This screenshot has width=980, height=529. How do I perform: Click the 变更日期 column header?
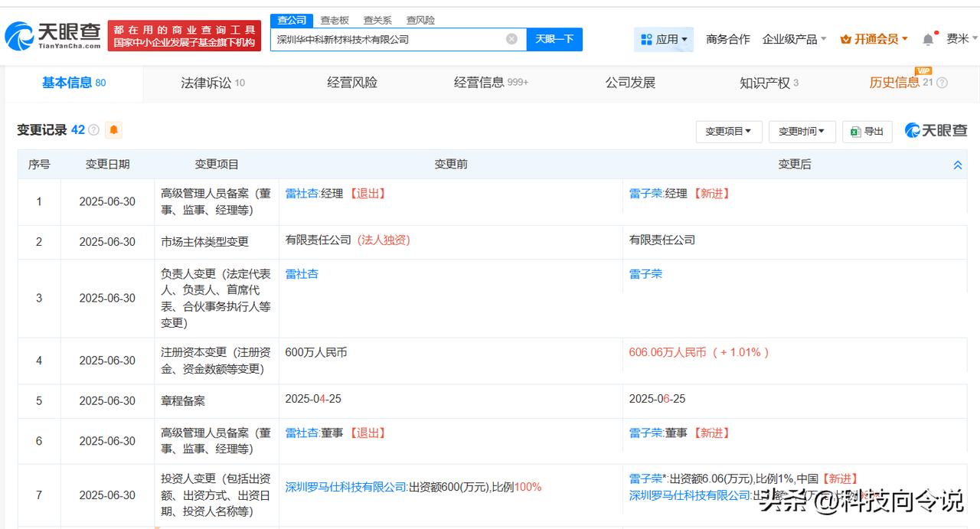(x=107, y=165)
